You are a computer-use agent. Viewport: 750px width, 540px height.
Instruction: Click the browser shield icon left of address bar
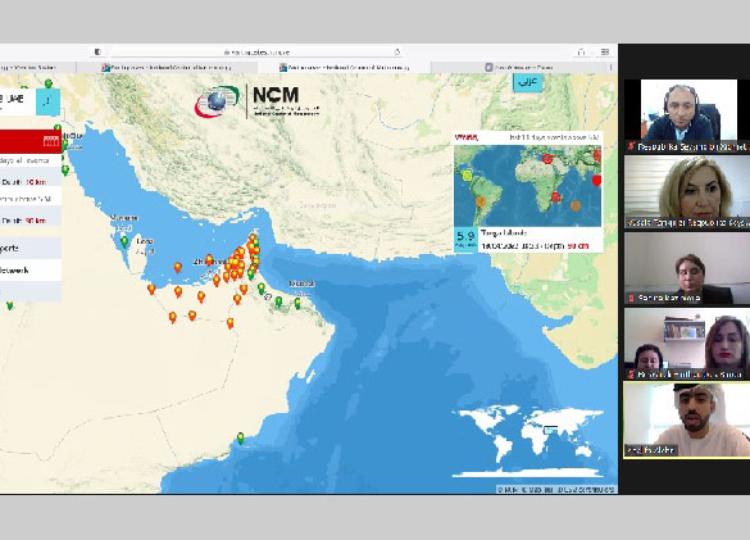coord(97,52)
